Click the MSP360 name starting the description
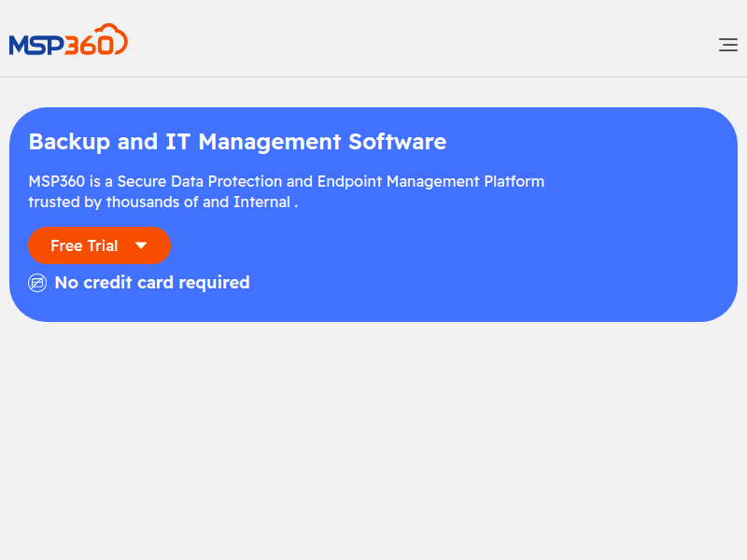747x560 pixels. tap(56, 181)
